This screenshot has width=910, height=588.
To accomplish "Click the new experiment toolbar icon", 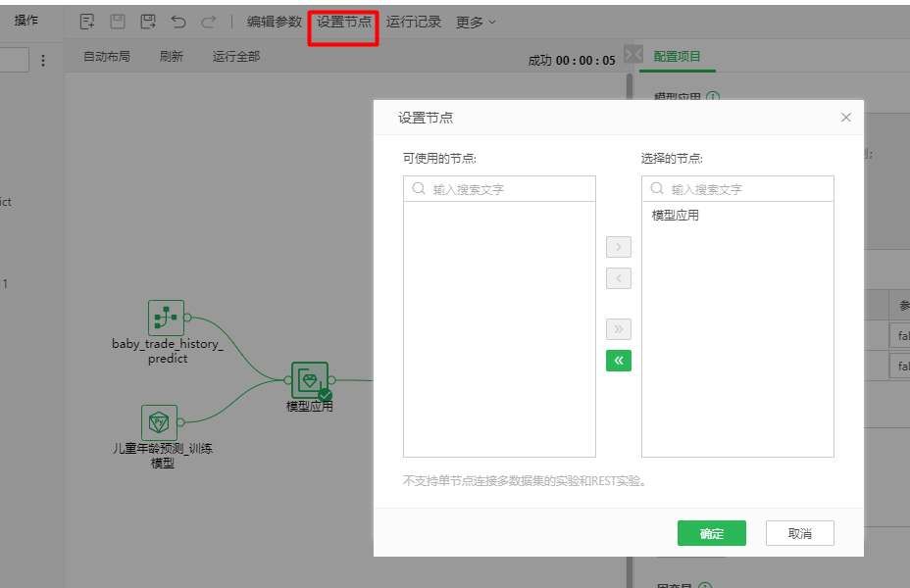I will (87, 22).
